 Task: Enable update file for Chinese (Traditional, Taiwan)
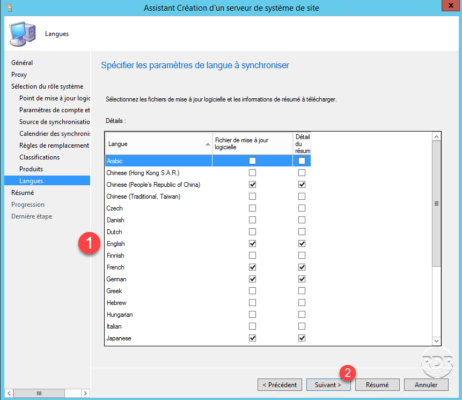pos(252,196)
